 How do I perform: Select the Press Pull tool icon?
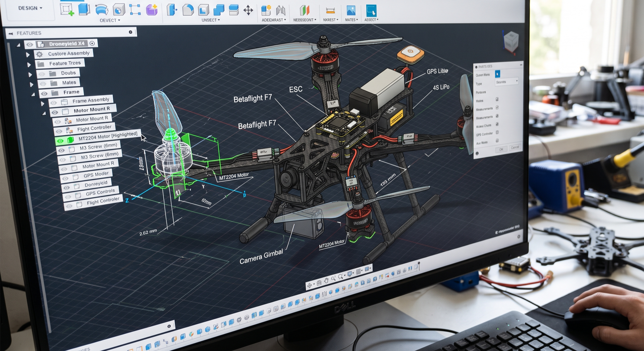[x=172, y=10]
